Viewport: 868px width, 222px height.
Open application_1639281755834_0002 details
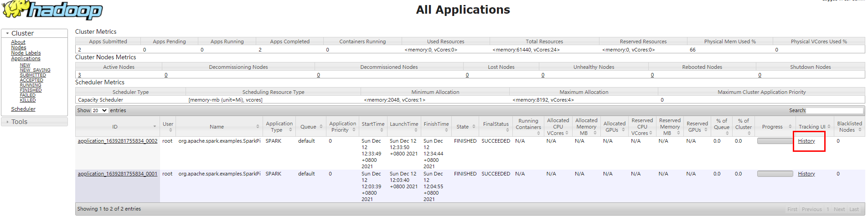point(118,141)
